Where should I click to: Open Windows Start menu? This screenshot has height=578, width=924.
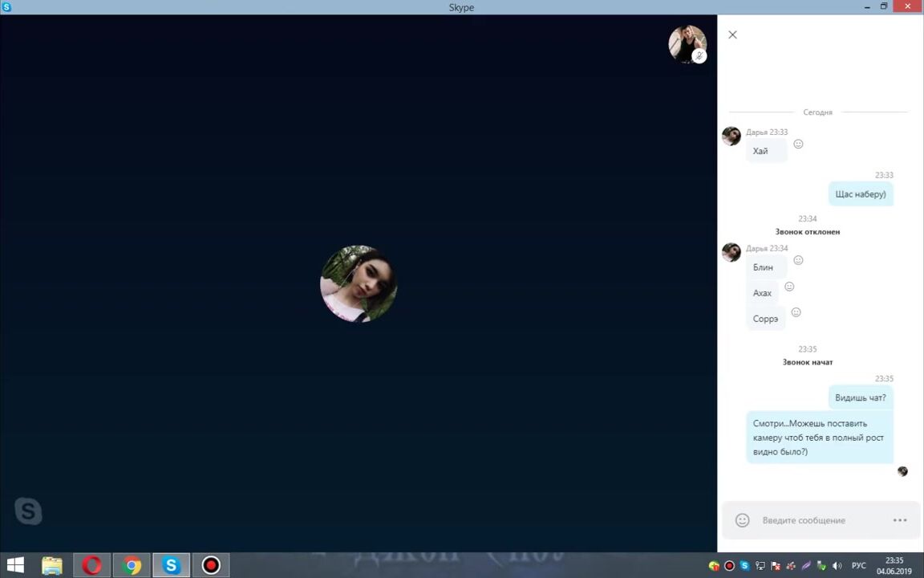[14, 565]
